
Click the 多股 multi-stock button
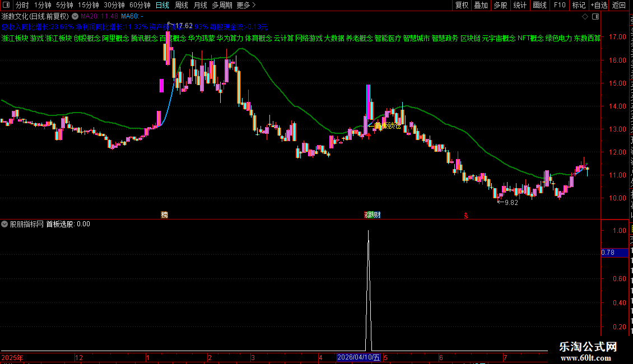(x=501, y=5)
